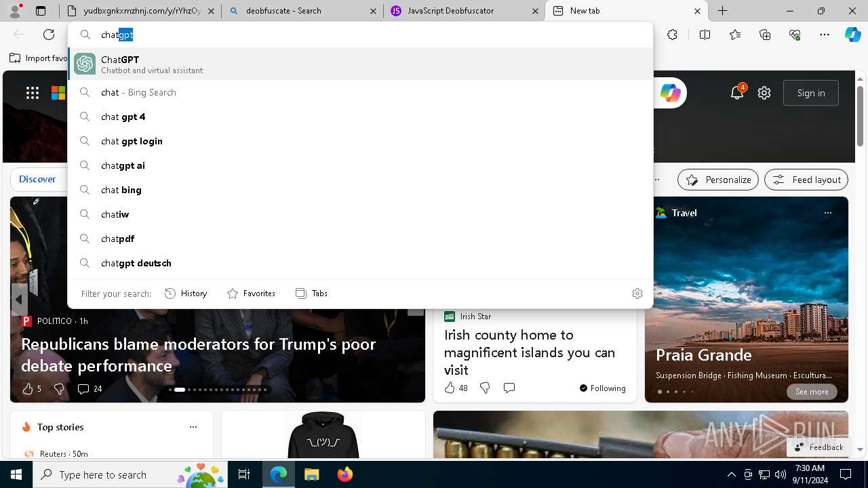Comment on the Irish Star article
Image resolution: width=868 pixels, height=488 pixels.
pyautogui.click(x=509, y=388)
